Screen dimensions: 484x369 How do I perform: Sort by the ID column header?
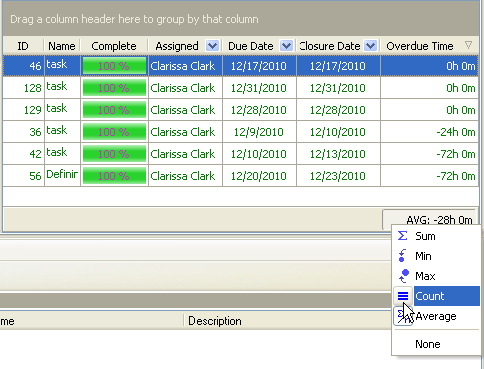pyautogui.click(x=23, y=46)
